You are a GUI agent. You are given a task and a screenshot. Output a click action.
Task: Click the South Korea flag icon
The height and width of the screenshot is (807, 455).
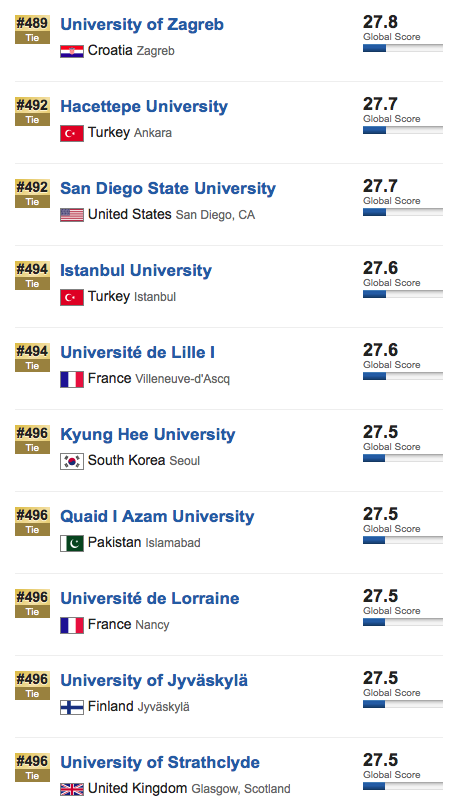point(72,461)
